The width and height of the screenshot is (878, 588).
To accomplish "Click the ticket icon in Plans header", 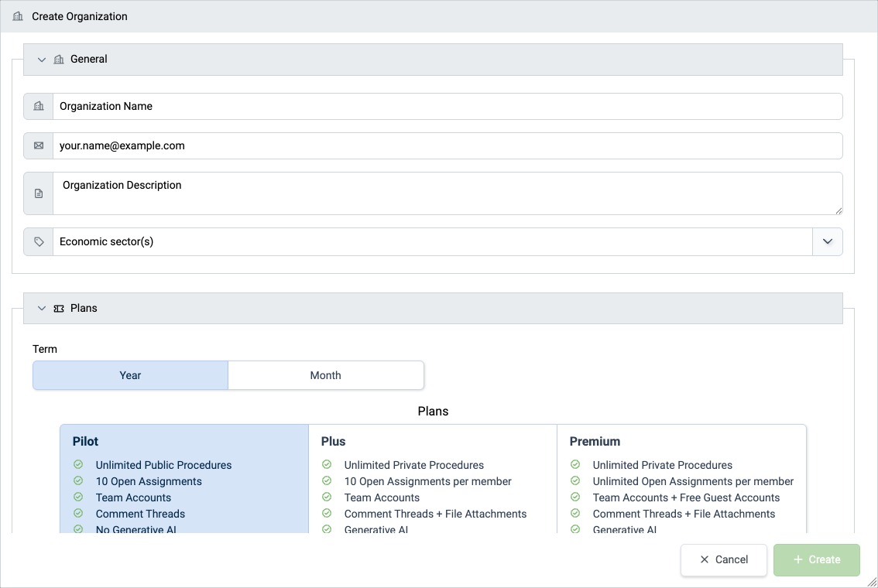I will coord(59,308).
